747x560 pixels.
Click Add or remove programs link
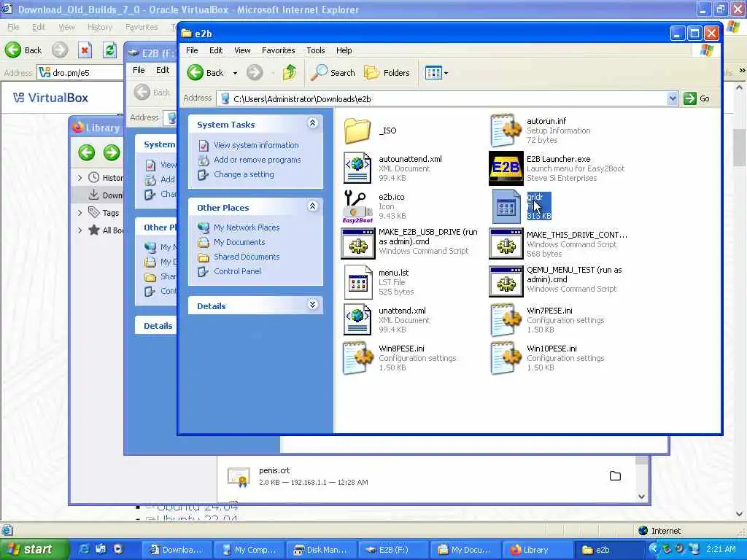pos(258,160)
